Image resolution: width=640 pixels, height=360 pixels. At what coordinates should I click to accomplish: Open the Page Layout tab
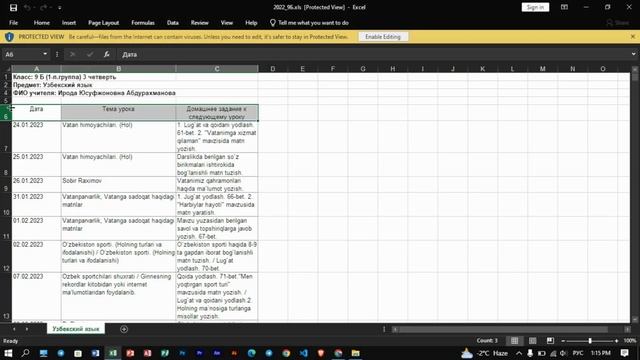pos(104,23)
